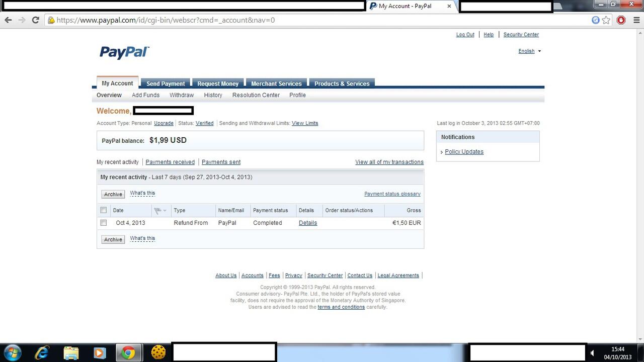Open Fees footer link

tap(274, 276)
